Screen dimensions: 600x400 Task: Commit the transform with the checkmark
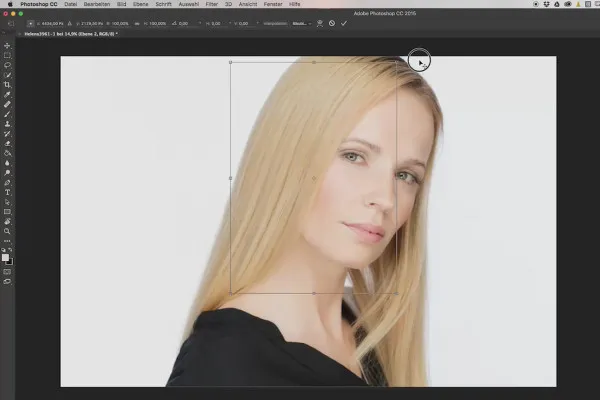point(344,23)
